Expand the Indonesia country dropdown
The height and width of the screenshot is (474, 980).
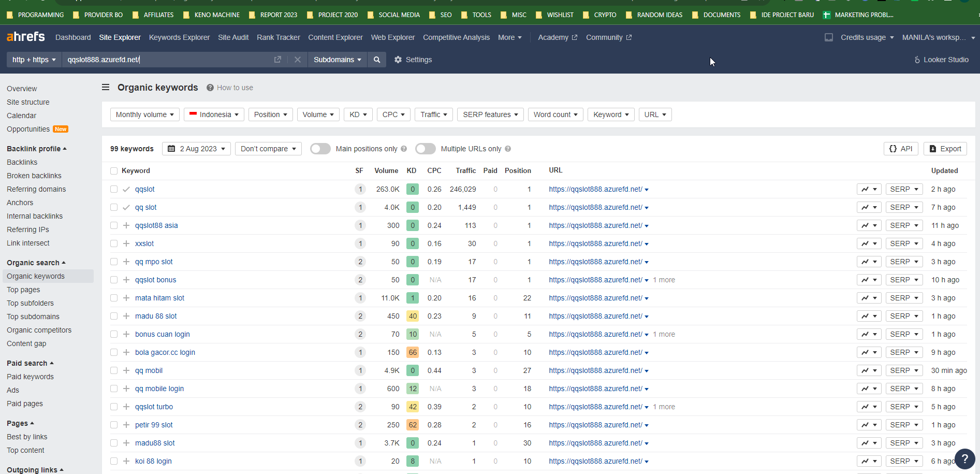tap(214, 114)
